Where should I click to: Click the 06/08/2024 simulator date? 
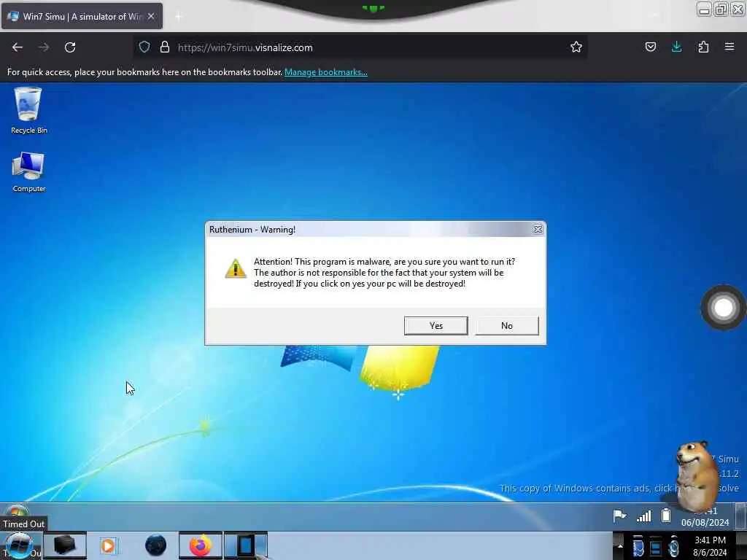coord(705,522)
